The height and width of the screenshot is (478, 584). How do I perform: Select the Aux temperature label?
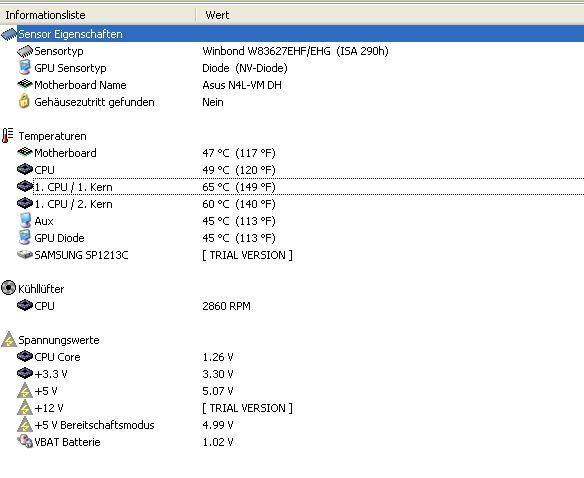point(44,221)
